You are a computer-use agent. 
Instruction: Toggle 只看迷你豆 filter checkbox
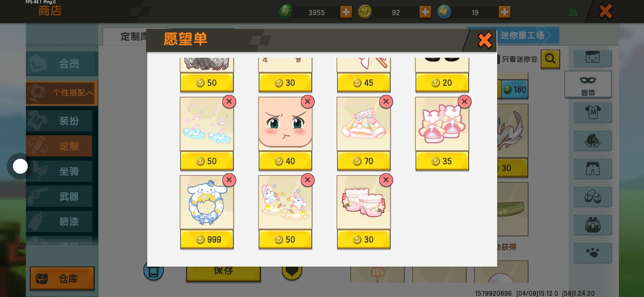pyautogui.click(x=498, y=59)
